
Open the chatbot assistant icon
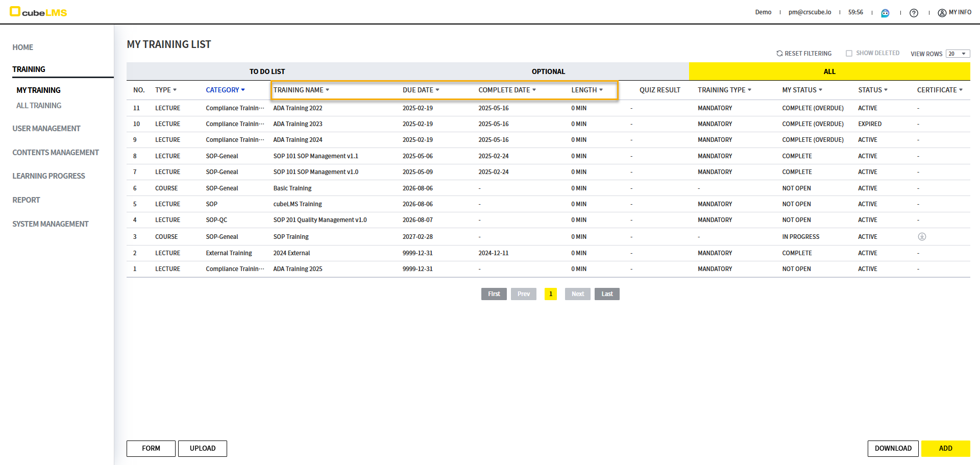point(885,13)
